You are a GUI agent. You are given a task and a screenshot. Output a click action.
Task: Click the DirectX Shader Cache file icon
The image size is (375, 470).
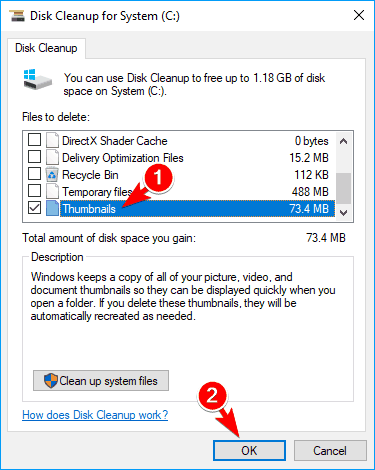[52, 140]
